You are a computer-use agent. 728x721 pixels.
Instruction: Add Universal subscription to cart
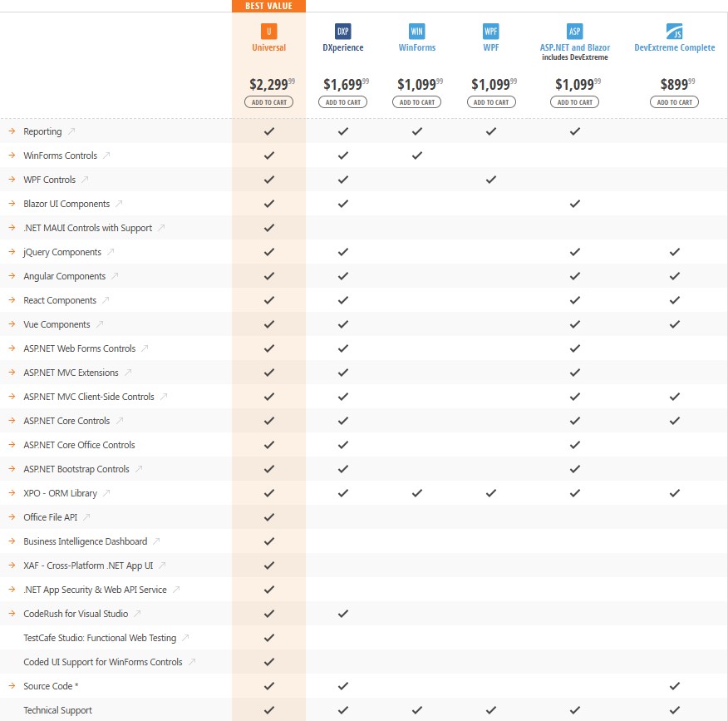click(268, 102)
